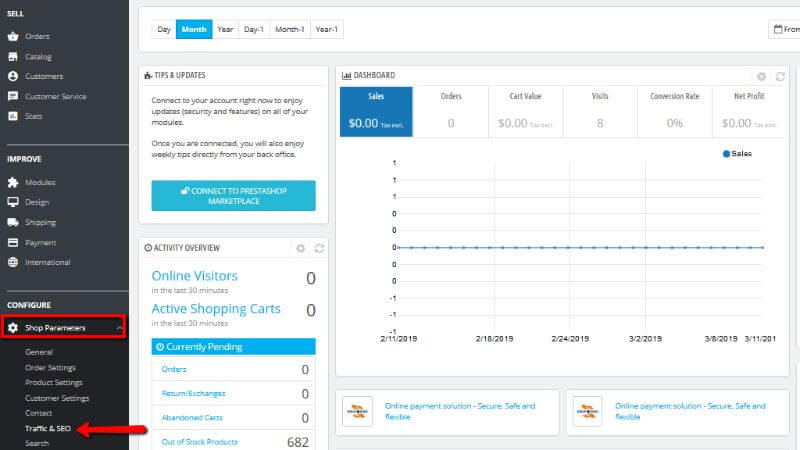800x450 pixels.
Task: Select the Month period tab
Action: pyautogui.click(x=194, y=29)
